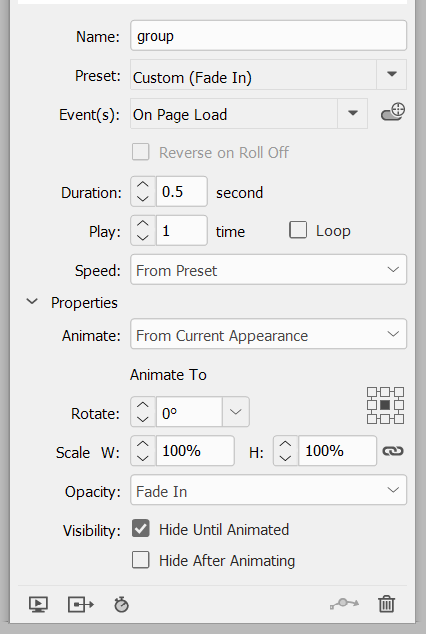Toggle the constrain scale link icon
Image resolution: width=426 pixels, height=634 pixels.
393,451
